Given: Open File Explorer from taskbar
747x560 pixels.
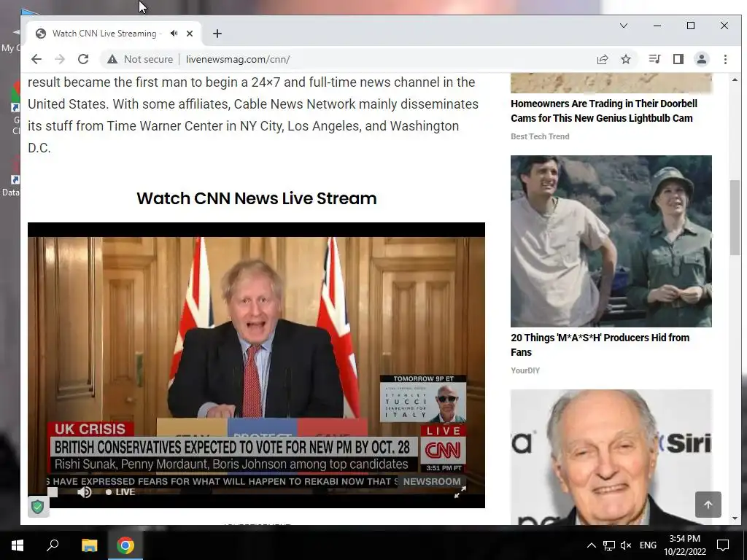Looking at the screenshot, I should (x=89, y=545).
